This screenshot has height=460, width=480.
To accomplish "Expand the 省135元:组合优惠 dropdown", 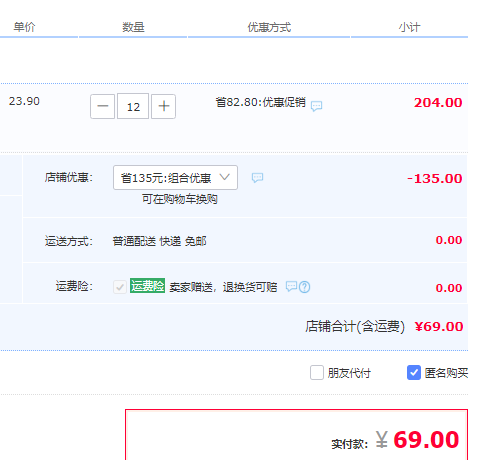I will click(x=175, y=177).
